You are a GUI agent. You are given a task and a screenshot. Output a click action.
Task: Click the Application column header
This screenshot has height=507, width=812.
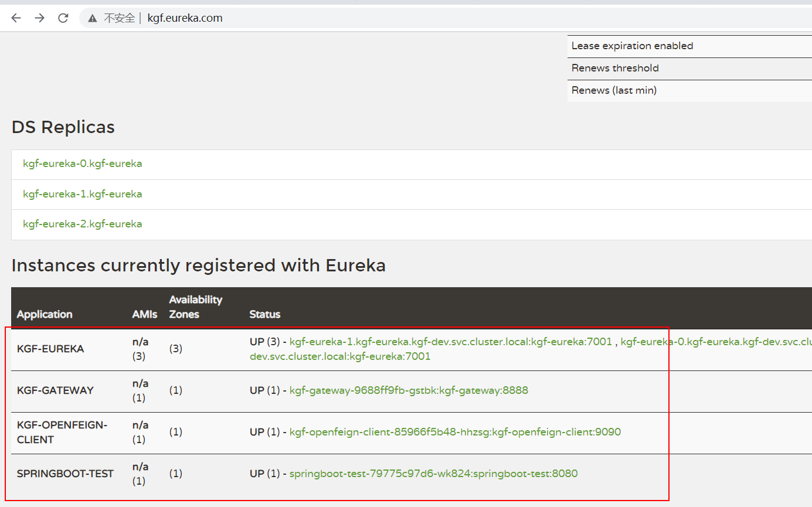point(45,315)
